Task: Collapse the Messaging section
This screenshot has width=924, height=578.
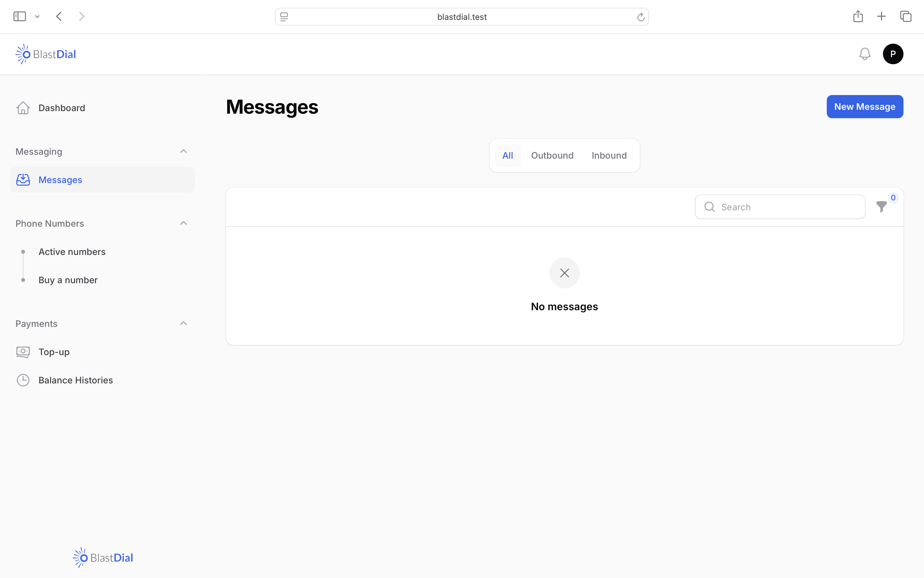Action: pos(183,151)
